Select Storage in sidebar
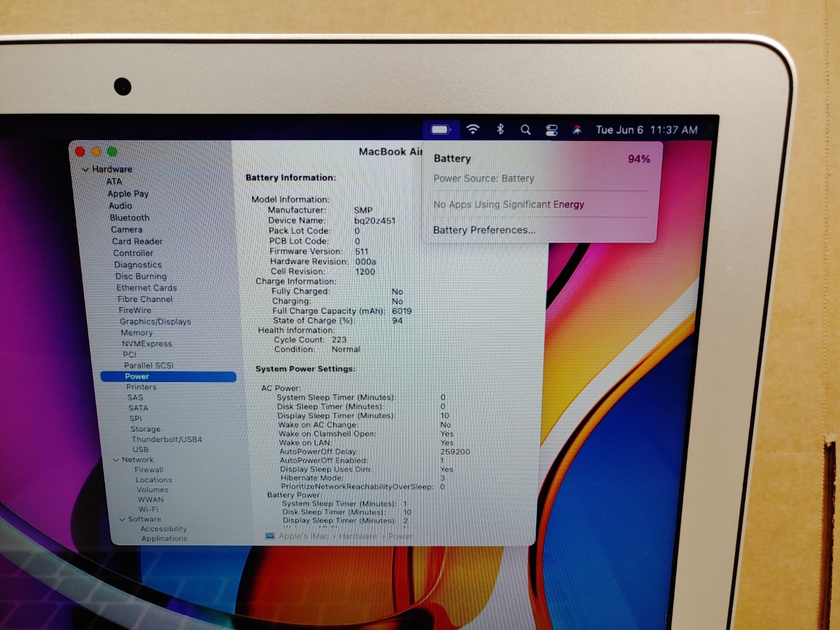Viewport: 840px width, 630px height. (x=145, y=429)
